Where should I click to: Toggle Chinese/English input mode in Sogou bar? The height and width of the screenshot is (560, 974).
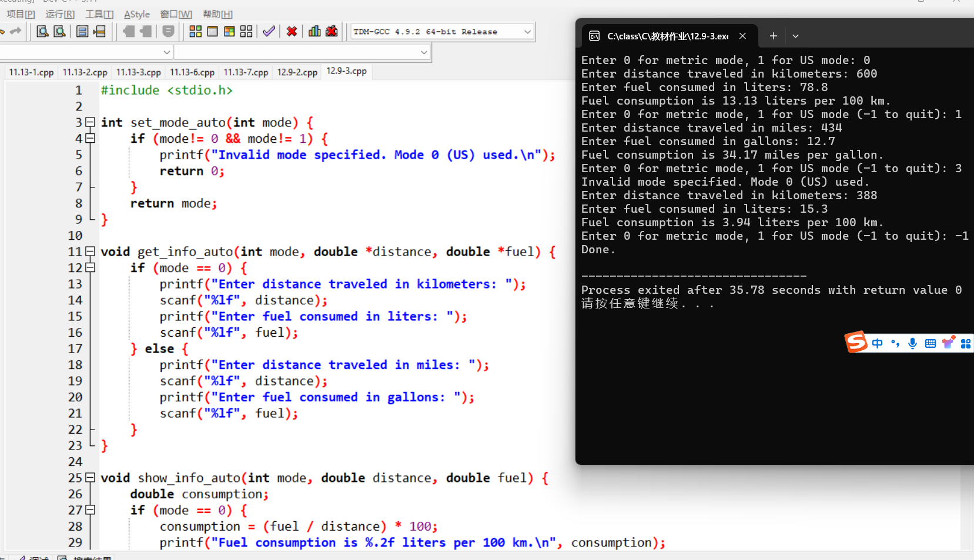(x=878, y=343)
